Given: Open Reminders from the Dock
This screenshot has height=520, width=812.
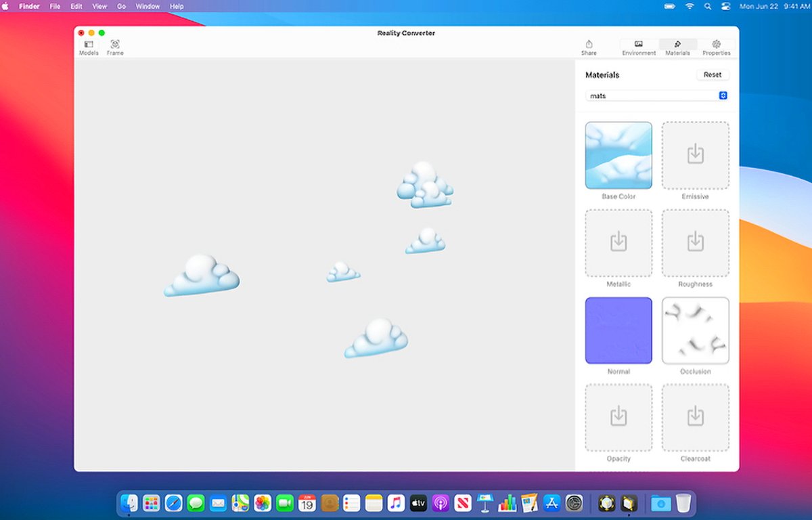Looking at the screenshot, I should pyautogui.click(x=352, y=503).
